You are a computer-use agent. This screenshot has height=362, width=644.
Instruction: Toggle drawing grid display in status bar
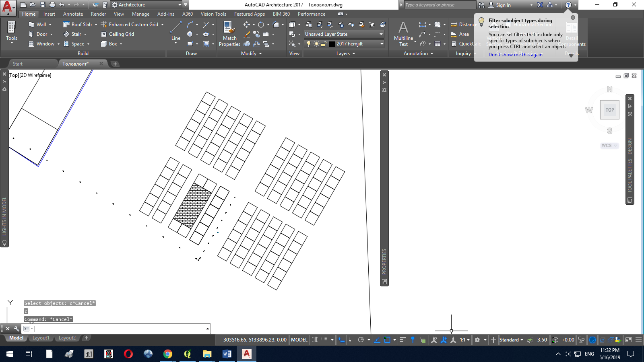(315, 340)
